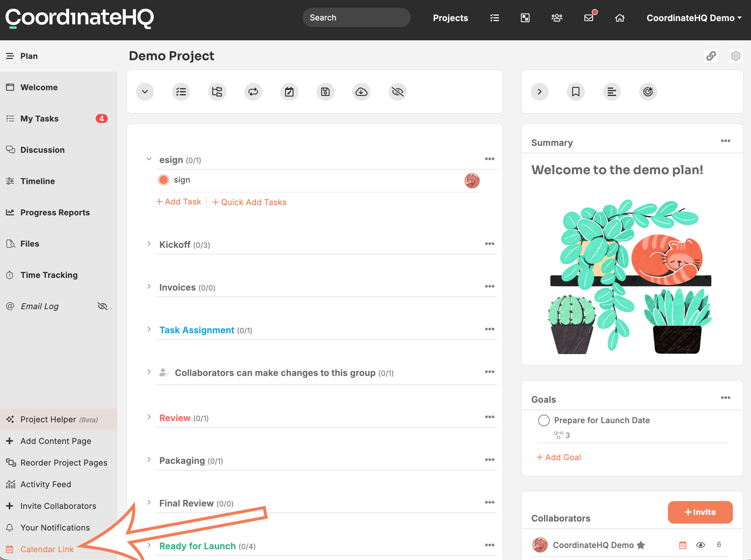The image size is (751, 560).
Task: Open options menu for Invoices group
Action: tap(490, 286)
